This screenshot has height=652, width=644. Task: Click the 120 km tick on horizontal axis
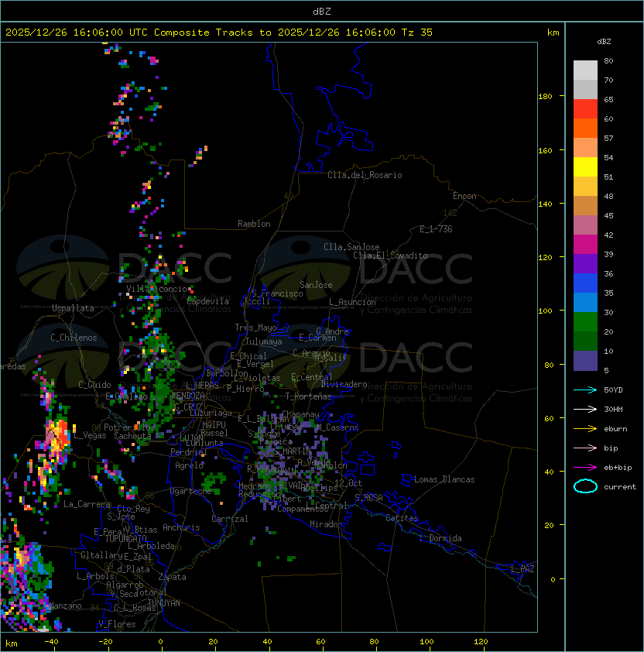tap(481, 642)
